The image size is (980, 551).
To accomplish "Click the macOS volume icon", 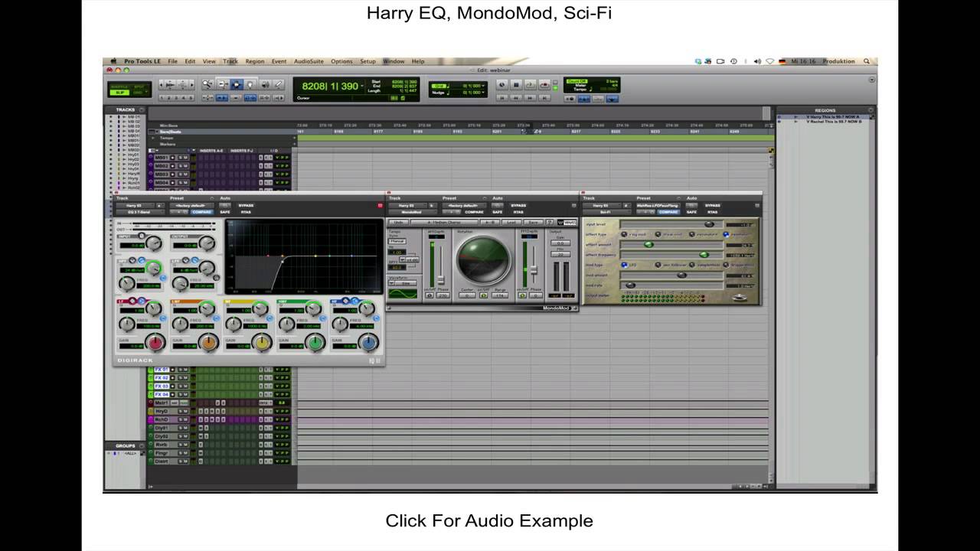I will [757, 61].
